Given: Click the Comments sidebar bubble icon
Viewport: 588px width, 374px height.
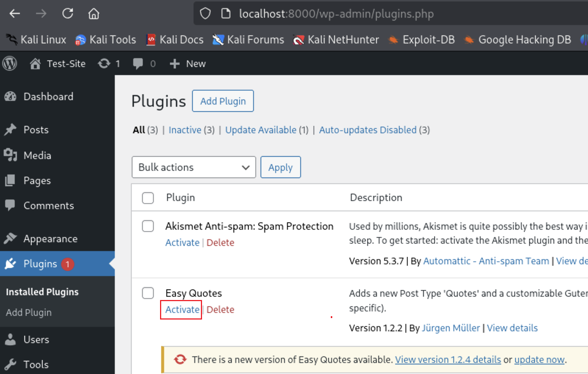Looking at the screenshot, I should point(10,205).
